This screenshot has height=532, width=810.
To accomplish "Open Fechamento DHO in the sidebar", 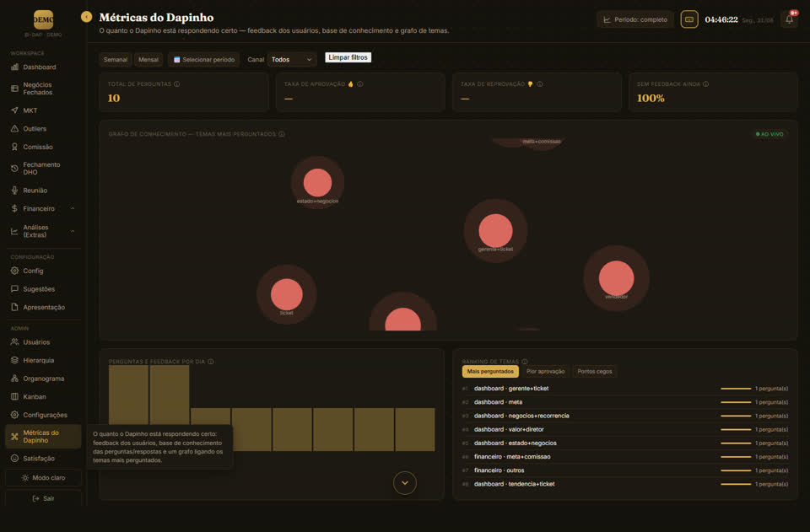I will pyautogui.click(x=43, y=169).
